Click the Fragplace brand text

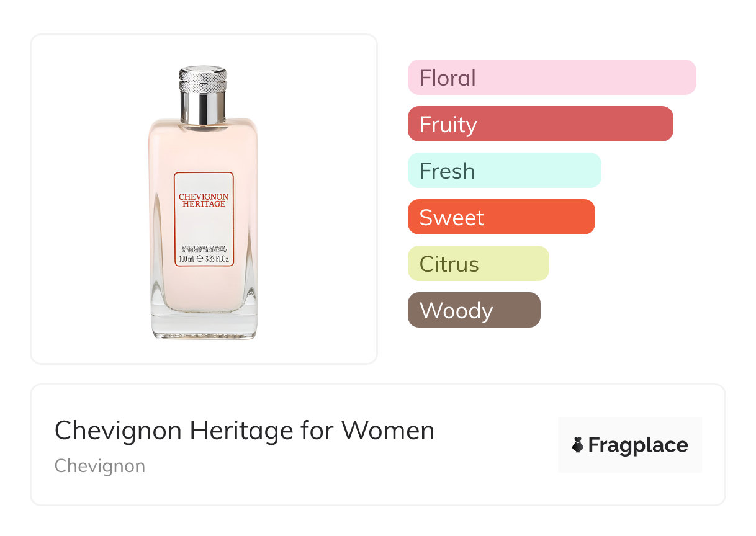(x=638, y=445)
